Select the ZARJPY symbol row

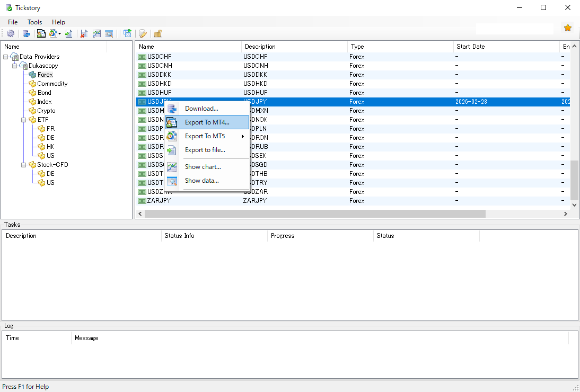click(x=353, y=201)
